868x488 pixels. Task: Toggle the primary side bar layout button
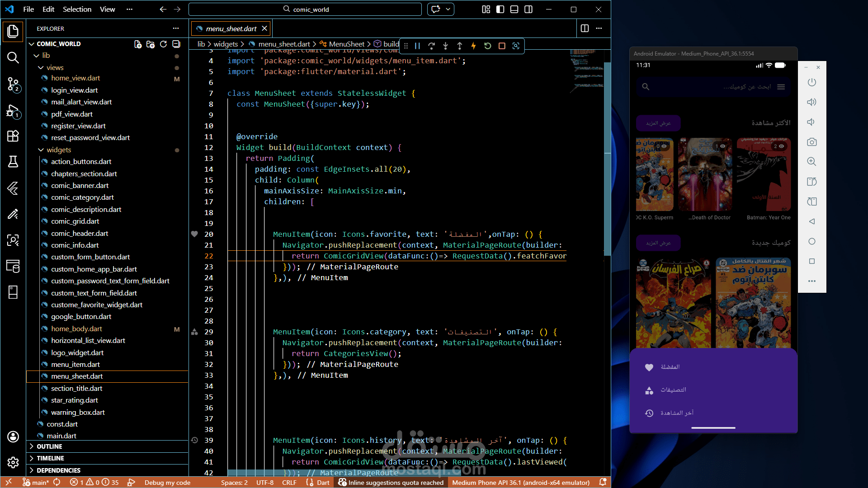pos(500,9)
